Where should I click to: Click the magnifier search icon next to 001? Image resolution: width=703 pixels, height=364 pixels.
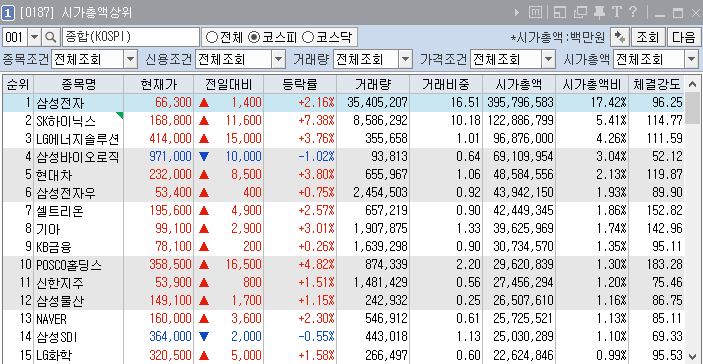[51, 37]
